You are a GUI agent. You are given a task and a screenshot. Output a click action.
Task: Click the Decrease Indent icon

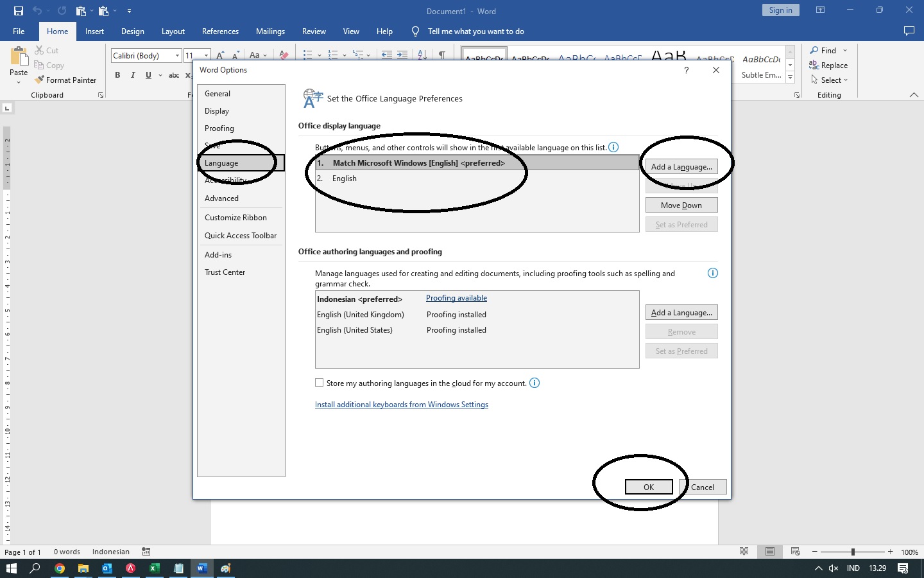coord(386,55)
